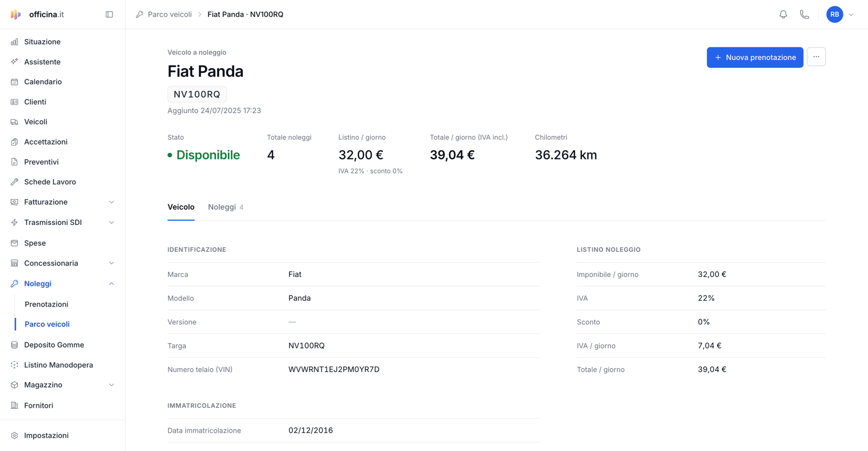Open notifications bell icon

coord(783,15)
